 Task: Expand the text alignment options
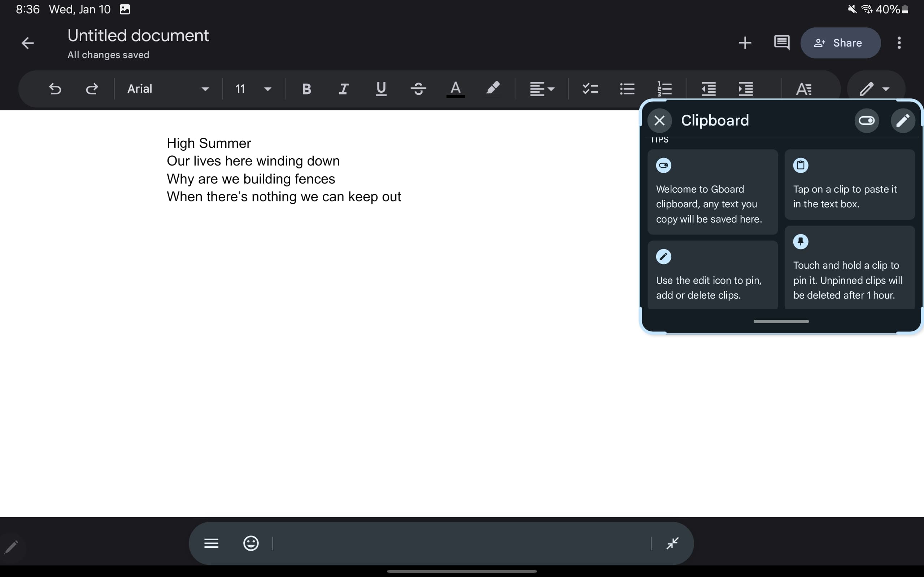pos(542,89)
